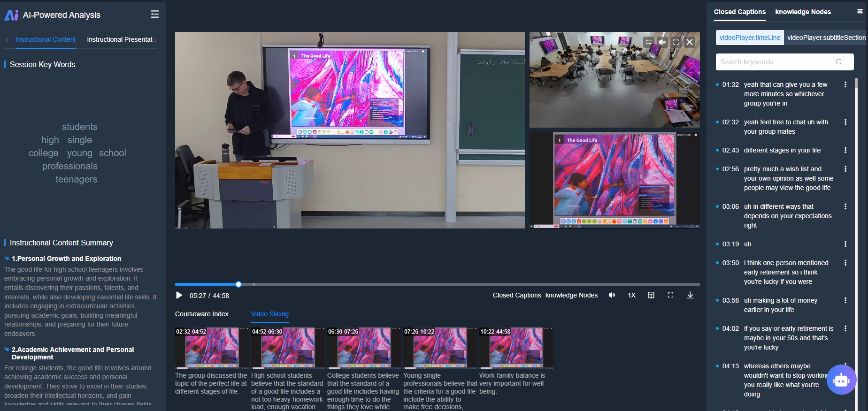Jump to caption 'different stages in your life'

pos(782,150)
